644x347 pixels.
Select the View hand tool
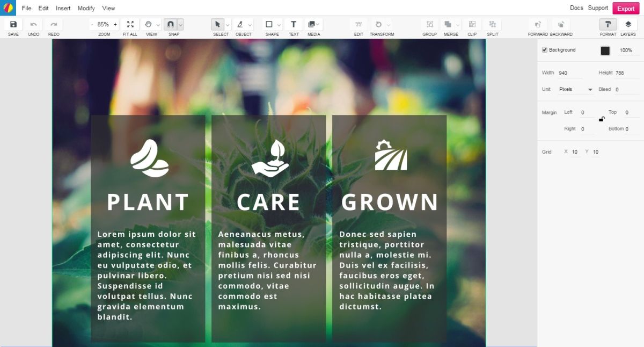[x=149, y=24]
